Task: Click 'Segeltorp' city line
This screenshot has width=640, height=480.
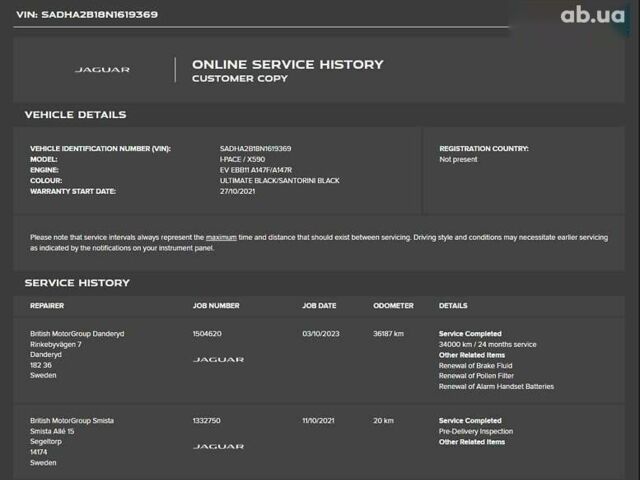Action: point(46,442)
